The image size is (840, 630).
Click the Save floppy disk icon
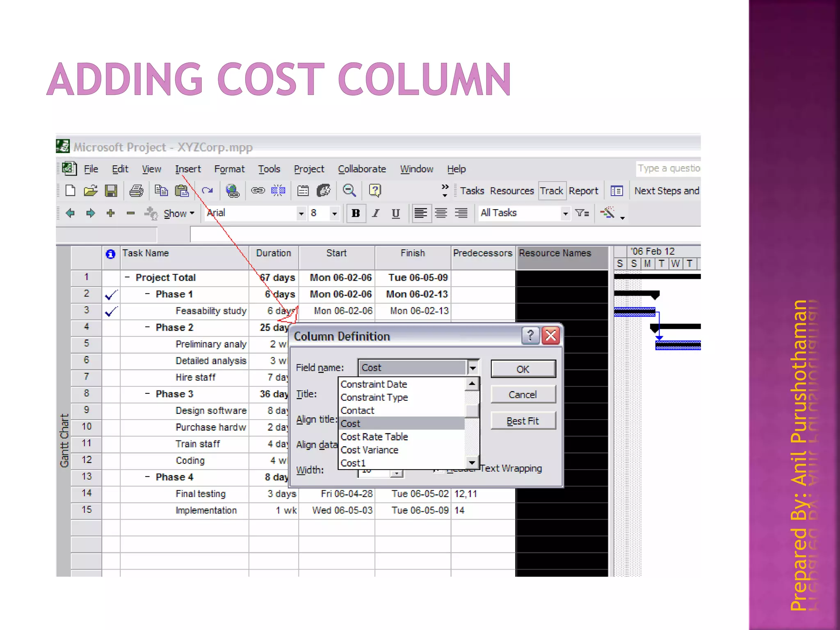click(111, 191)
